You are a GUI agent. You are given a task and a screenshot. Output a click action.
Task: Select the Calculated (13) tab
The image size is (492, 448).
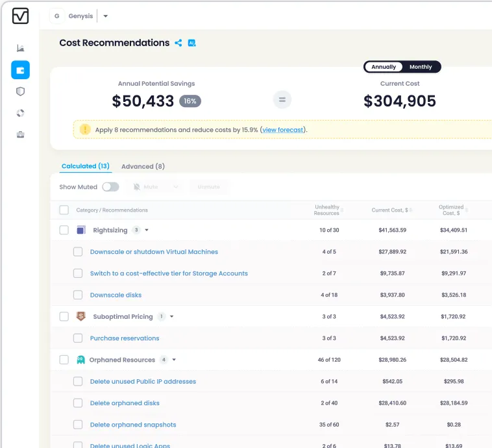point(86,166)
